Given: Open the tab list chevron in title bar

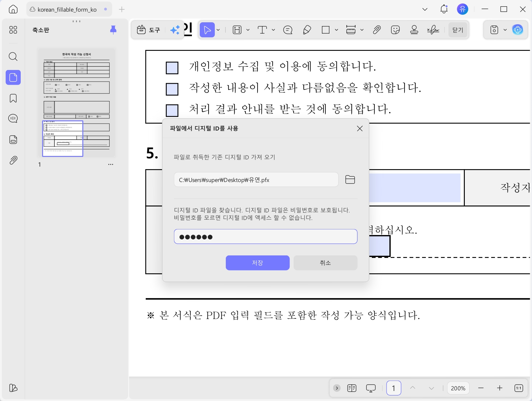Looking at the screenshot, I should coord(425,9).
